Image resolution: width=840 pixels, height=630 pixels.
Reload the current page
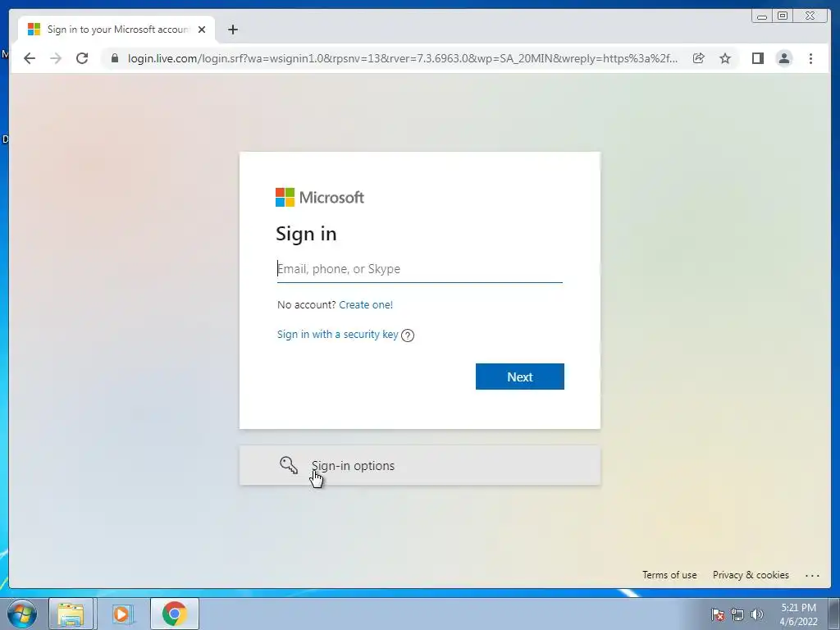(x=82, y=58)
